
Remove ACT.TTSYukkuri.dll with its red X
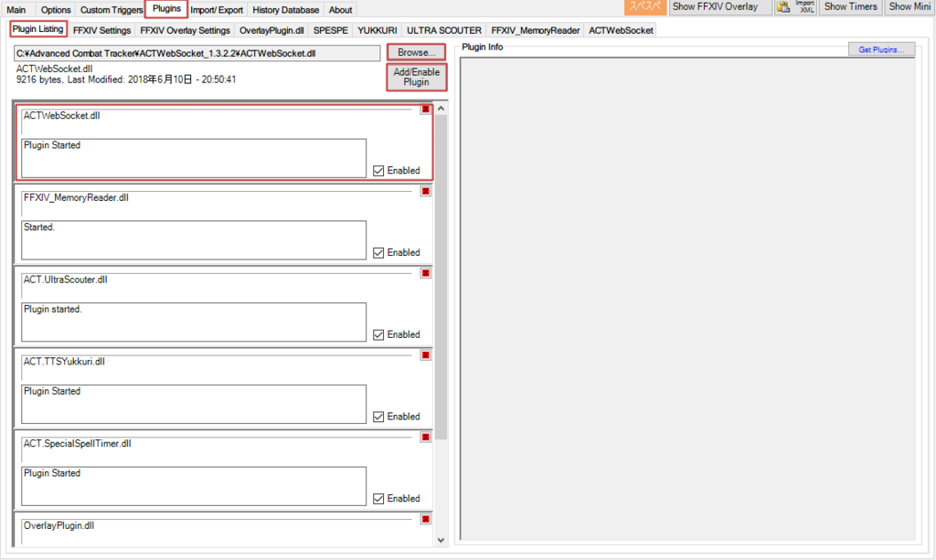coord(426,354)
